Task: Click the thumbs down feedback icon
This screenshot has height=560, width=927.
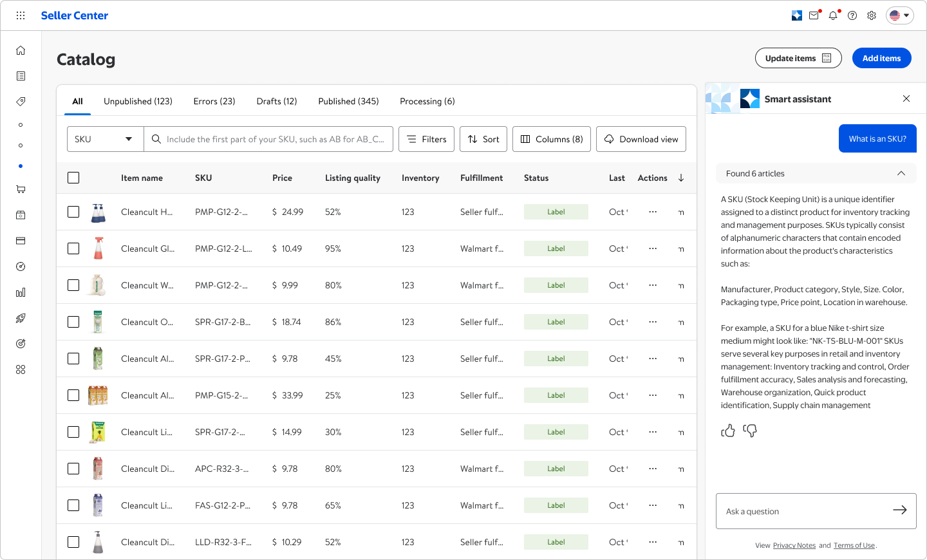Action: [750, 431]
